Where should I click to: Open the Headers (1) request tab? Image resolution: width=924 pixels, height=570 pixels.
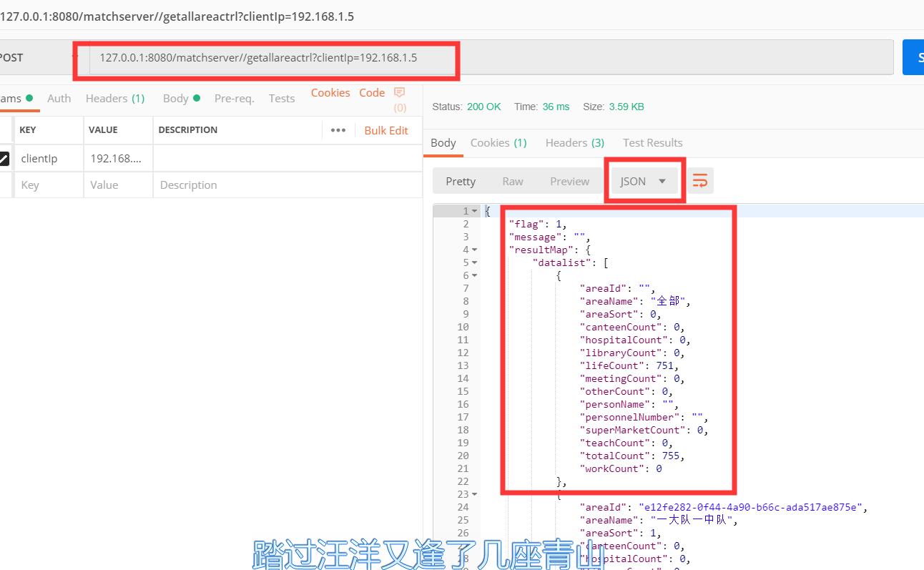(115, 99)
